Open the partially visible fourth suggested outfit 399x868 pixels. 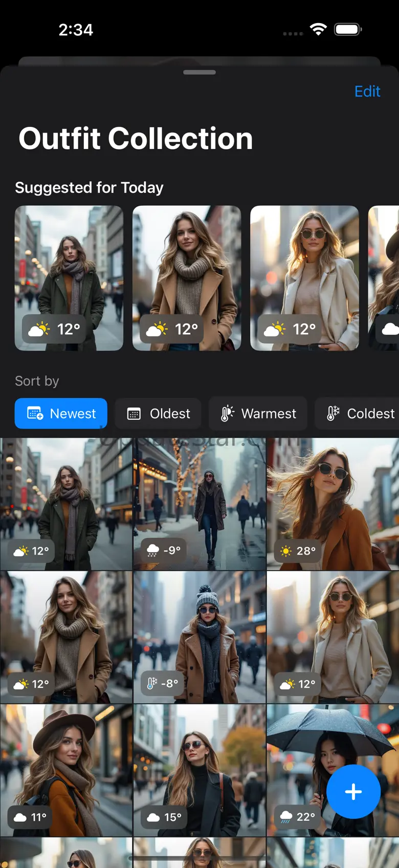point(384,278)
